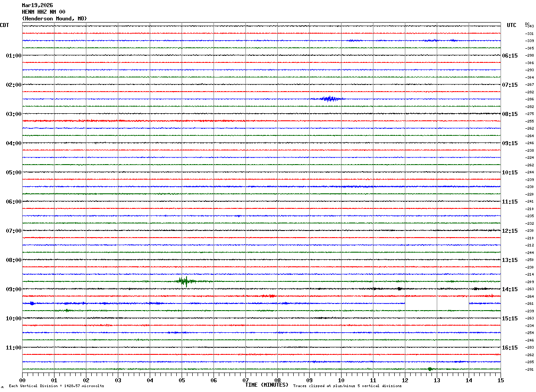
Task: Click the CDT timezone label
Action: pos(4,25)
